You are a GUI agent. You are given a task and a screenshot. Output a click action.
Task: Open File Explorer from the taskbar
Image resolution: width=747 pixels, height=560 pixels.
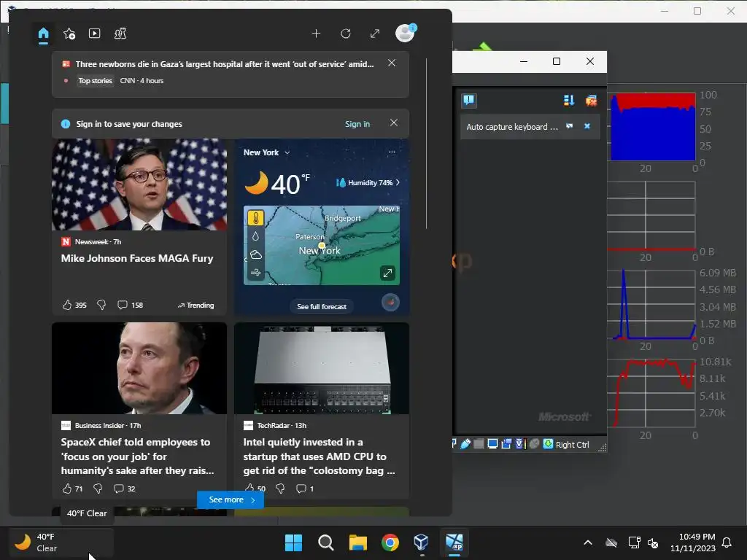[x=357, y=542]
